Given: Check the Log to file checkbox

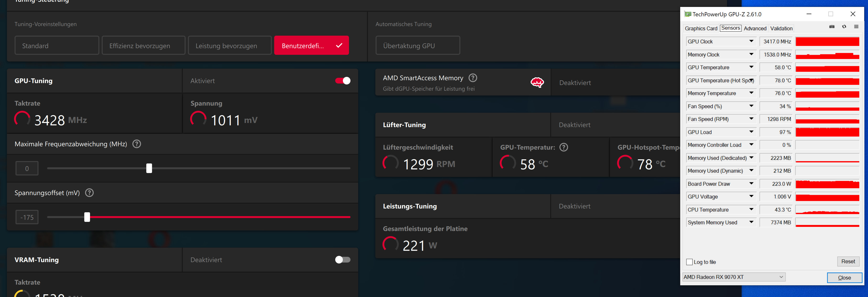Looking at the screenshot, I should [690, 262].
